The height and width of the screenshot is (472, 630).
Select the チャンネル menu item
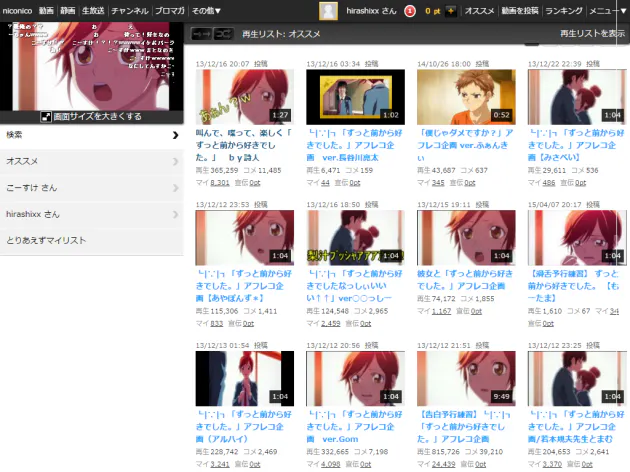(x=130, y=11)
